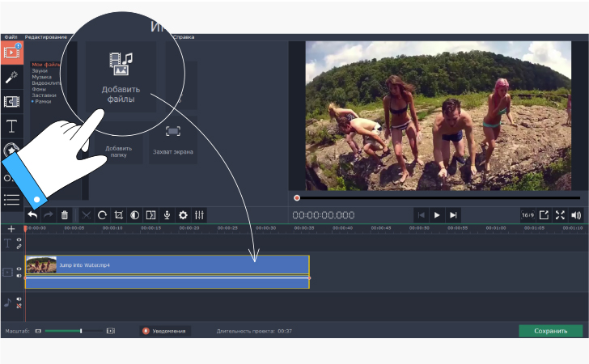Select the Crop tool in the toolbar

(x=118, y=215)
